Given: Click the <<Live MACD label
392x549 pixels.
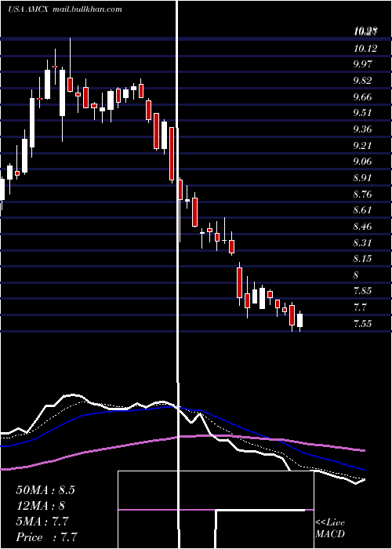Looking at the screenshot, I should coord(330,528).
